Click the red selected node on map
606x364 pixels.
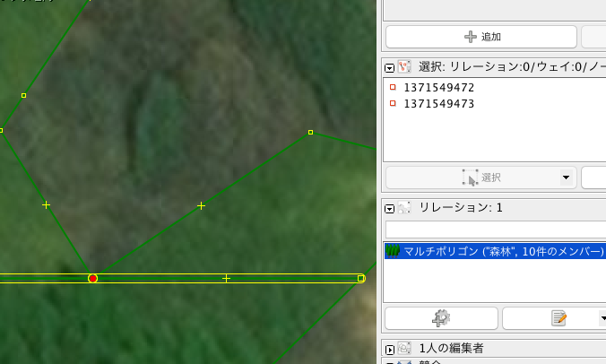click(92, 279)
